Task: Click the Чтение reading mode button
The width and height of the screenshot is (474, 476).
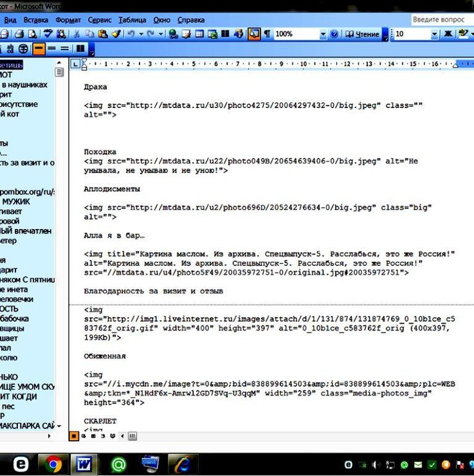Action: pos(362,34)
